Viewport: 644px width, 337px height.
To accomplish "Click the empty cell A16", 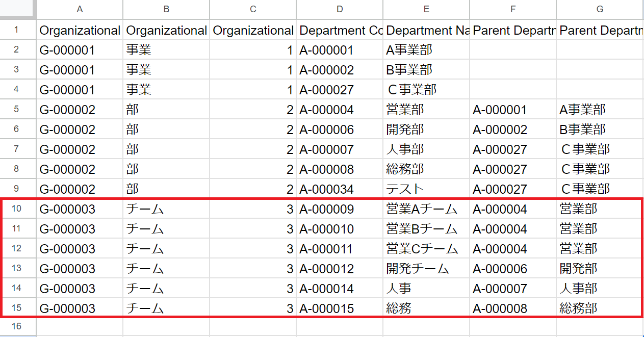I will pyautogui.click(x=79, y=326).
